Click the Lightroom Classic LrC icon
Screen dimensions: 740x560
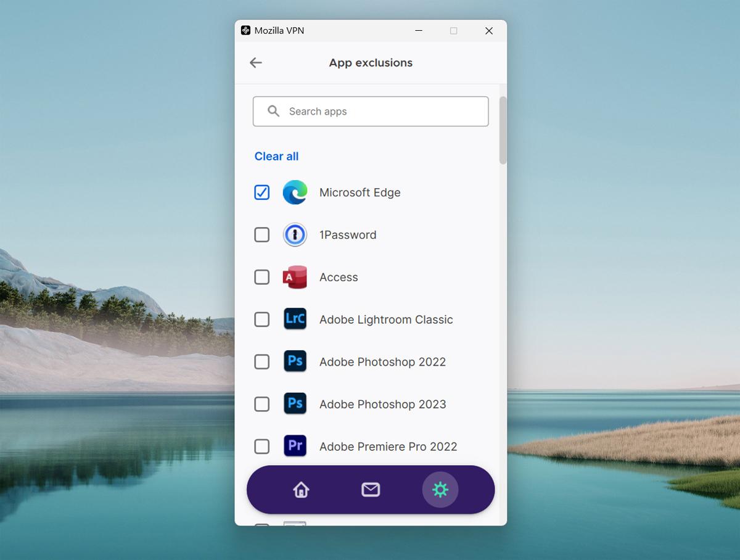click(295, 319)
